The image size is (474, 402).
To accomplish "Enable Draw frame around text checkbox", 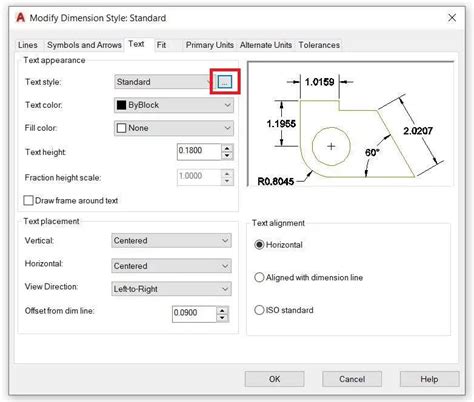I will point(28,200).
